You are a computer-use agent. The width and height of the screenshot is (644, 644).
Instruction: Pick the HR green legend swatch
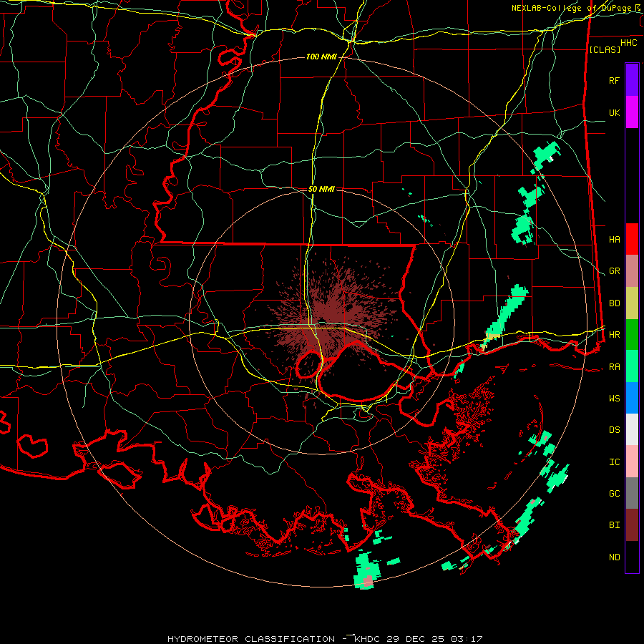click(632, 334)
